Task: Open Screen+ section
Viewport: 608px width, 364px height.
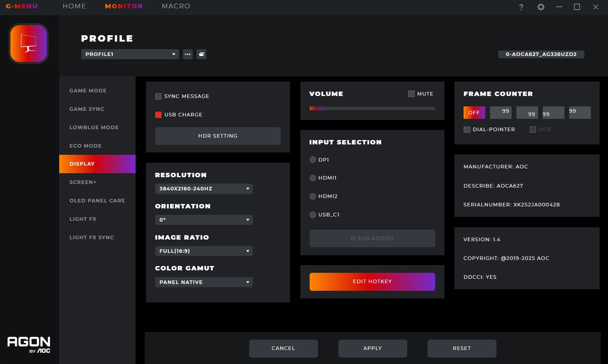Action: tap(97, 182)
